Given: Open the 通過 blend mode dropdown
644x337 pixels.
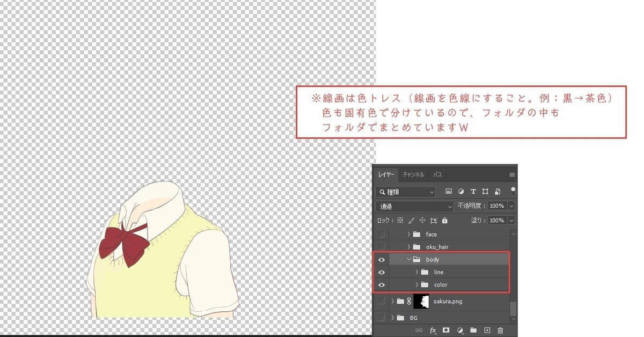Looking at the screenshot, I should click(415, 206).
